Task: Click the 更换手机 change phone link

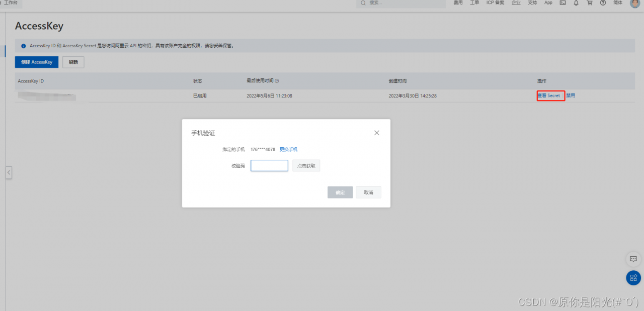Action: tap(288, 149)
